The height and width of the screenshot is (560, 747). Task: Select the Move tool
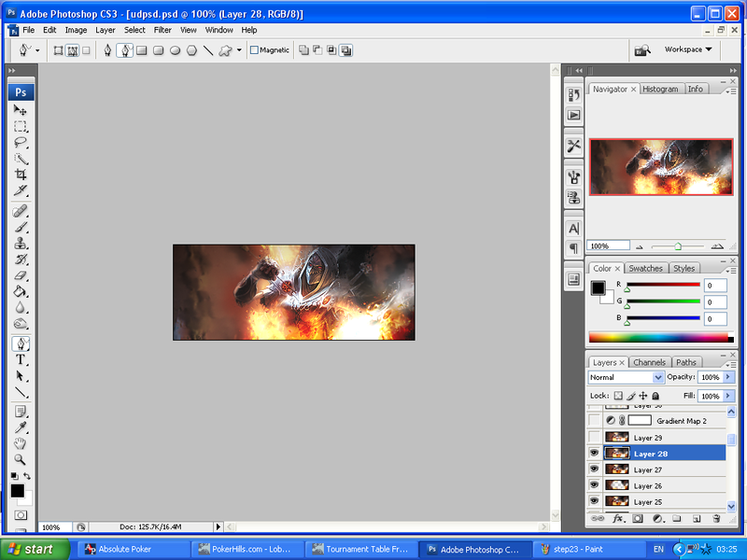coord(20,110)
